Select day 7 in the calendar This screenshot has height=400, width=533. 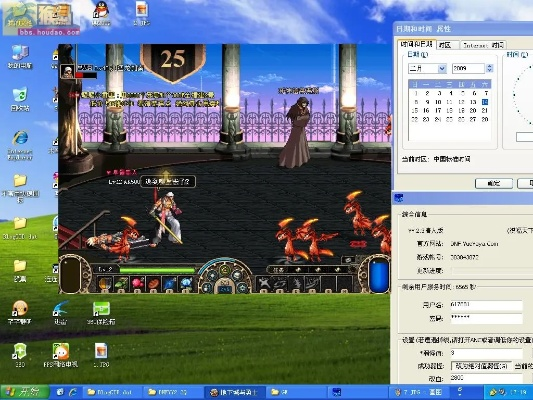[486, 93]
